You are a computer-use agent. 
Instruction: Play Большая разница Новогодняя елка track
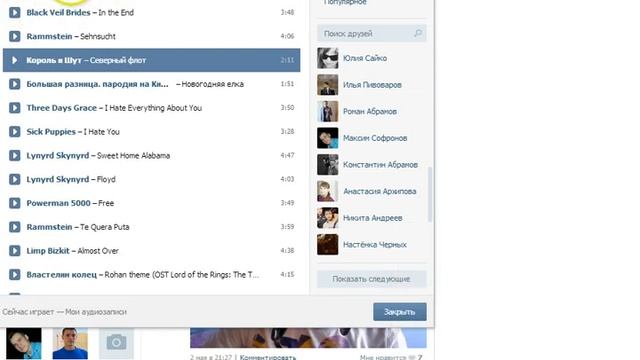coord(15,84)
